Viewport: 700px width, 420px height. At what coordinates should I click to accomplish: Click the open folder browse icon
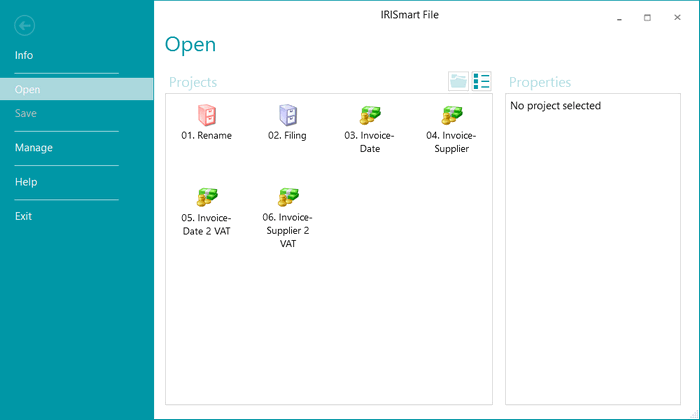458,81
